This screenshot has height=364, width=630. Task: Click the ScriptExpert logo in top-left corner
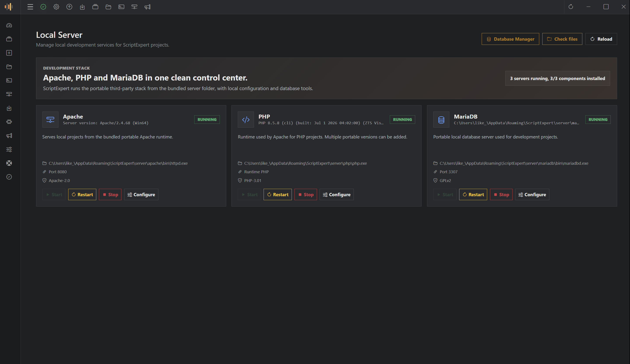click(9, 7)
